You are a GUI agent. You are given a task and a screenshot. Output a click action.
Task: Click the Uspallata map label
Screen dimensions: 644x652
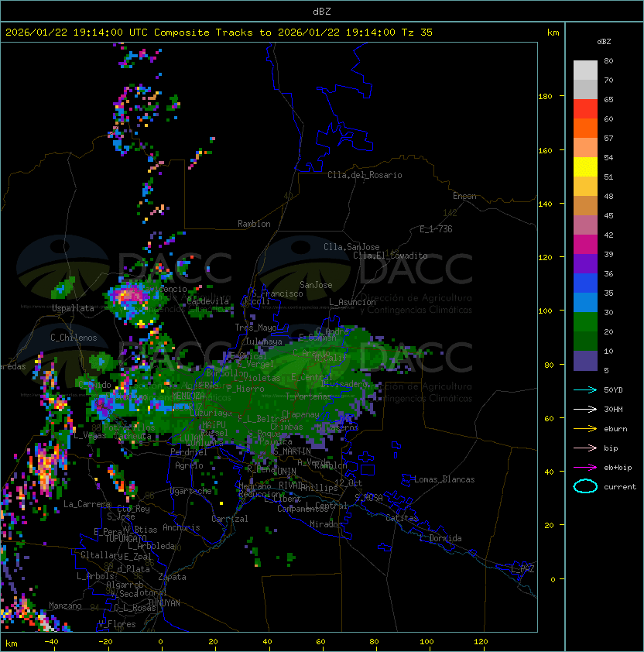click(73, 308)
